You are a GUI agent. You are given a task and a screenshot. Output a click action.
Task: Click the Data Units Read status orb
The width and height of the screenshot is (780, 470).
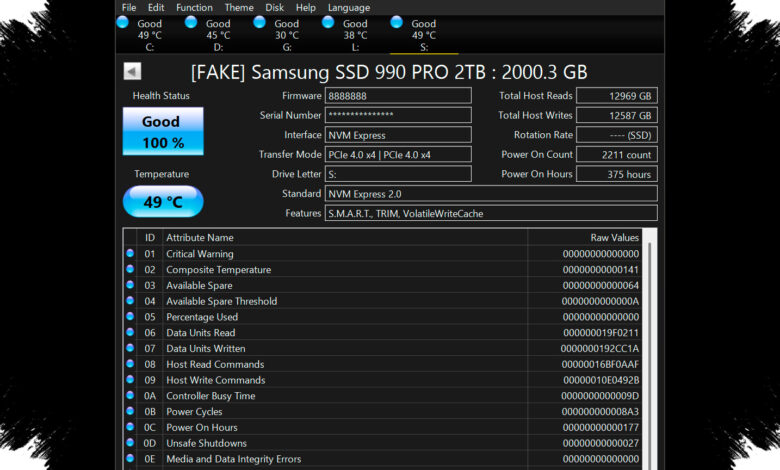coord(130,332)
